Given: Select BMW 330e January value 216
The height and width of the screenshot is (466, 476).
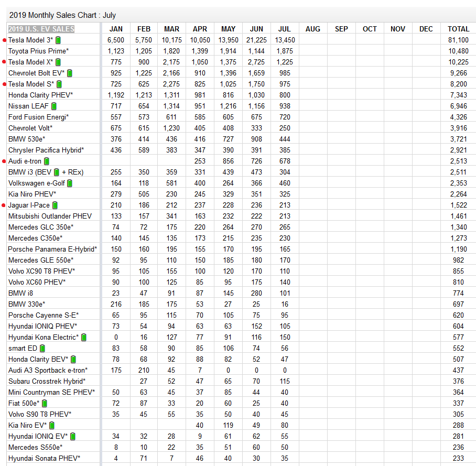Looking at the screenshot, I should click(x=116, y=304).
